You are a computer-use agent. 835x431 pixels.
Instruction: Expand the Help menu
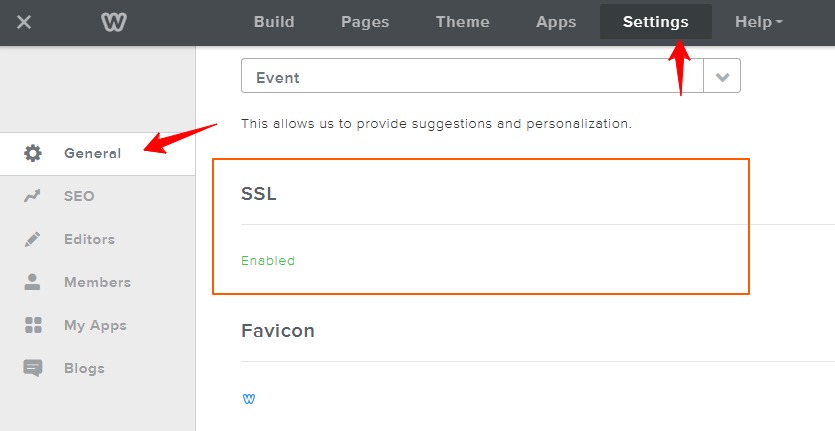click(758, 22)
